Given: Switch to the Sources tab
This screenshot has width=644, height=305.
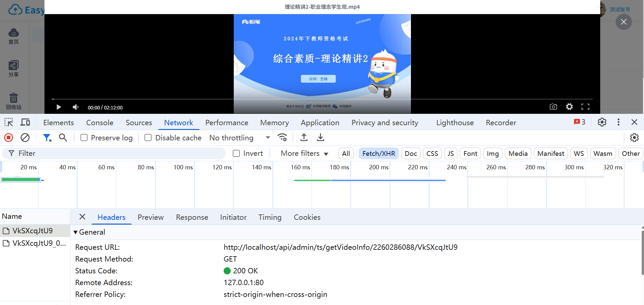Looking at the screenshot, I should point(139,123).
